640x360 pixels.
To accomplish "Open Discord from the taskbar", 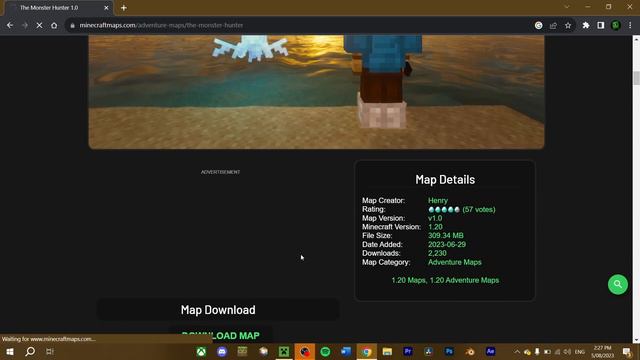I will (222, 351).
